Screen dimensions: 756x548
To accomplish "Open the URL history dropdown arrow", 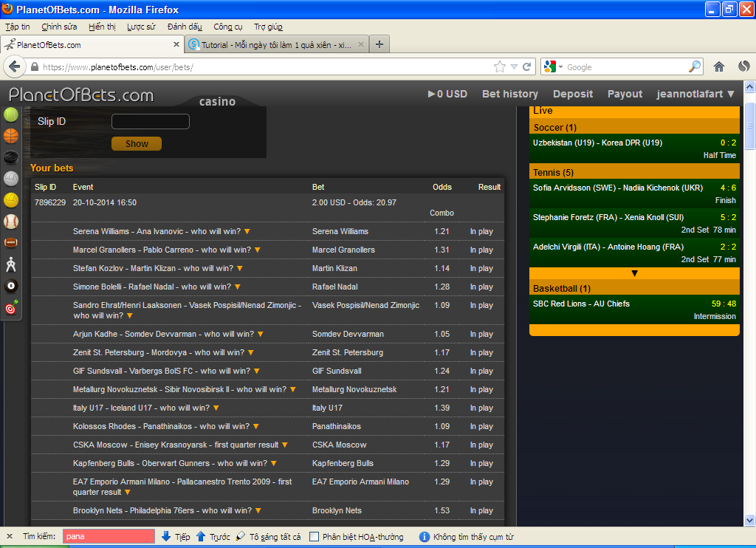I will [x=514, y=67].
